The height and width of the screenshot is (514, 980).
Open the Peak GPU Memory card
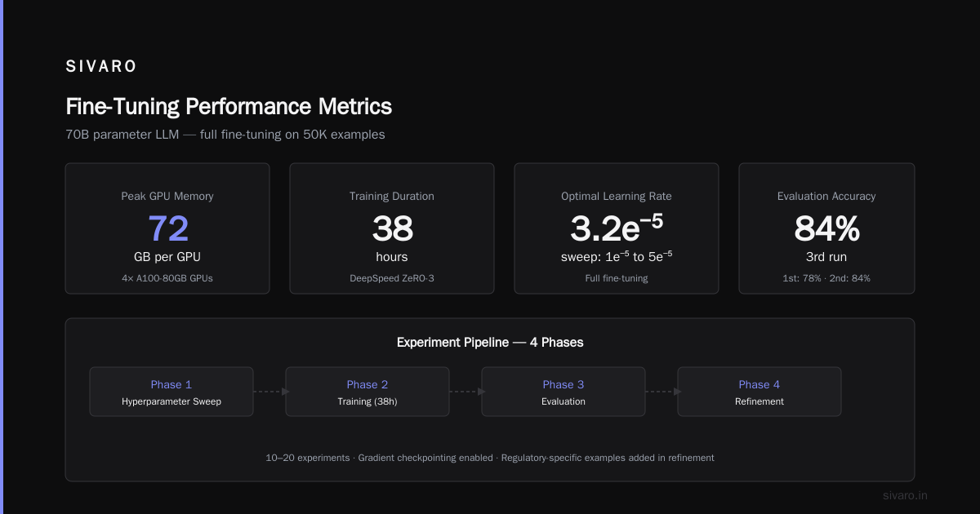pos(167,228)
